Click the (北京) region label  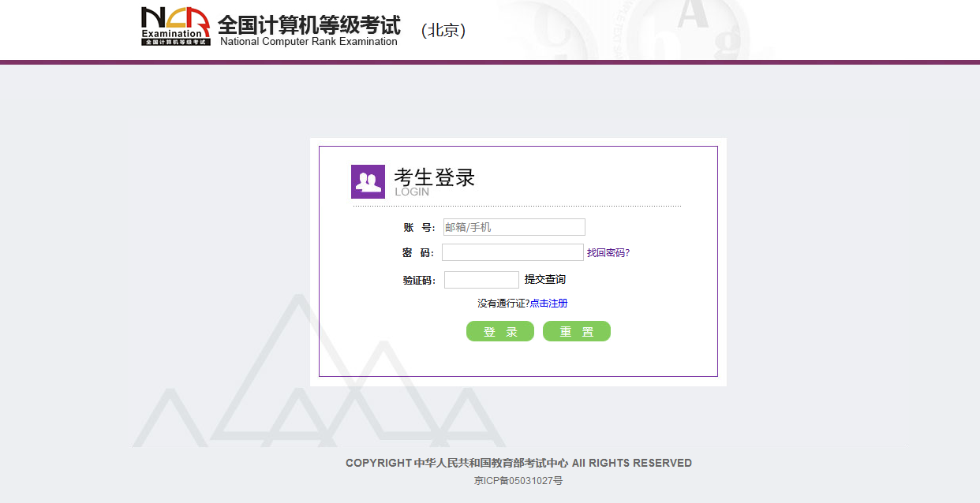tap(443, 31)
